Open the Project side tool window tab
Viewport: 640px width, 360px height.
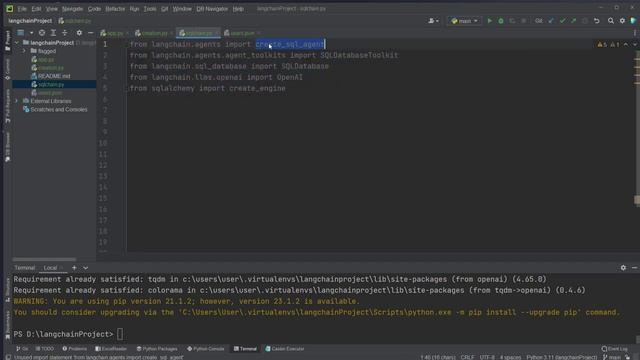[8, 40]
